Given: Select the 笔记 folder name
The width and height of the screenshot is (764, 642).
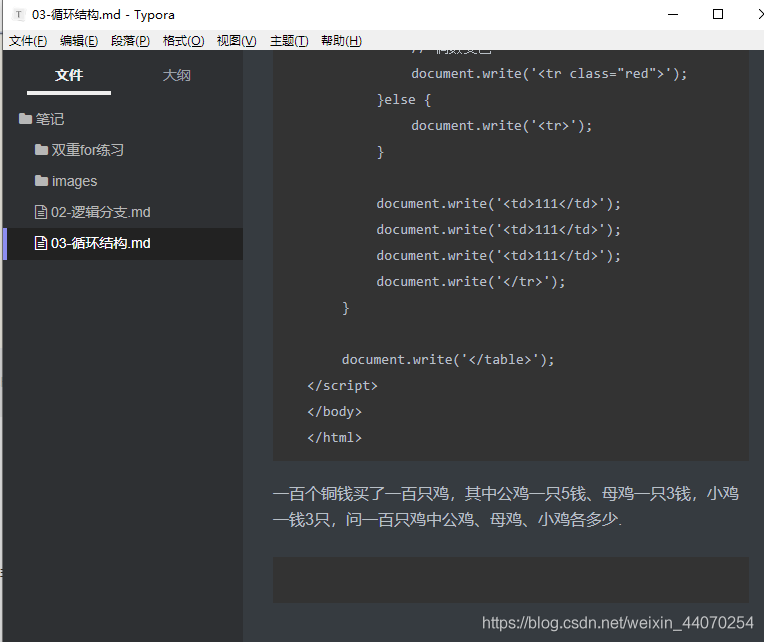Looking at the screenshot, I should click(x=50, y=119).
